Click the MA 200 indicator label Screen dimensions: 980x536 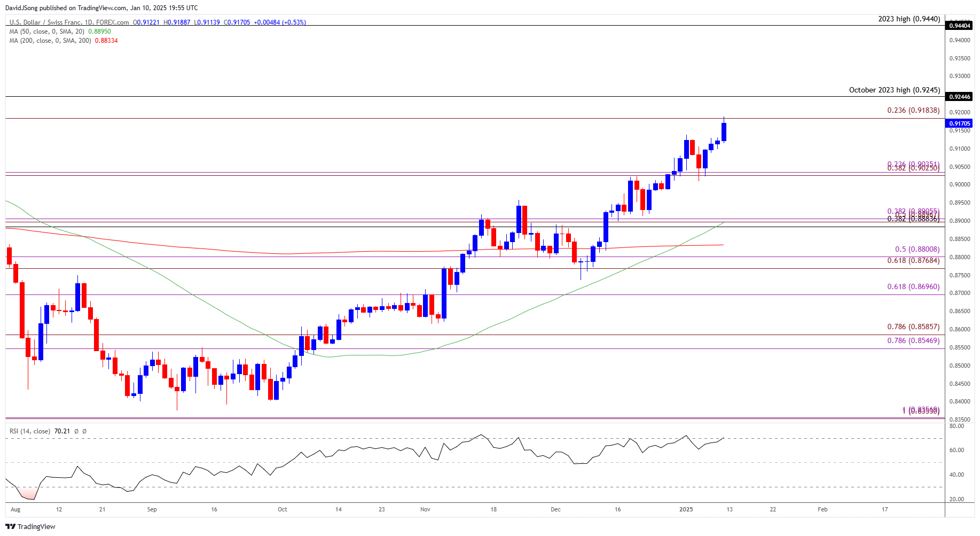(51, 41)
